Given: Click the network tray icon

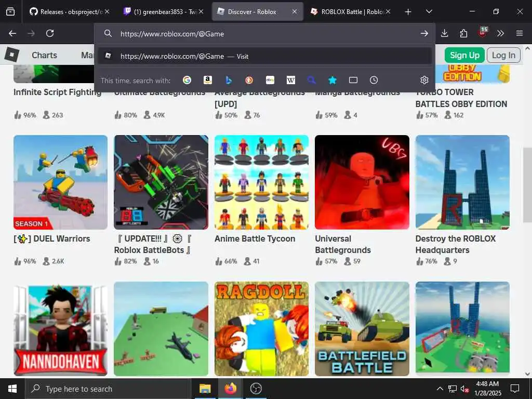Looking at the screenshot, I should 453,389.
